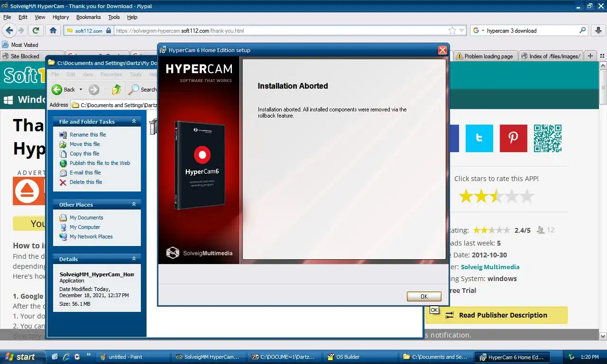Collapse the Other Places panel

(134, 204)
